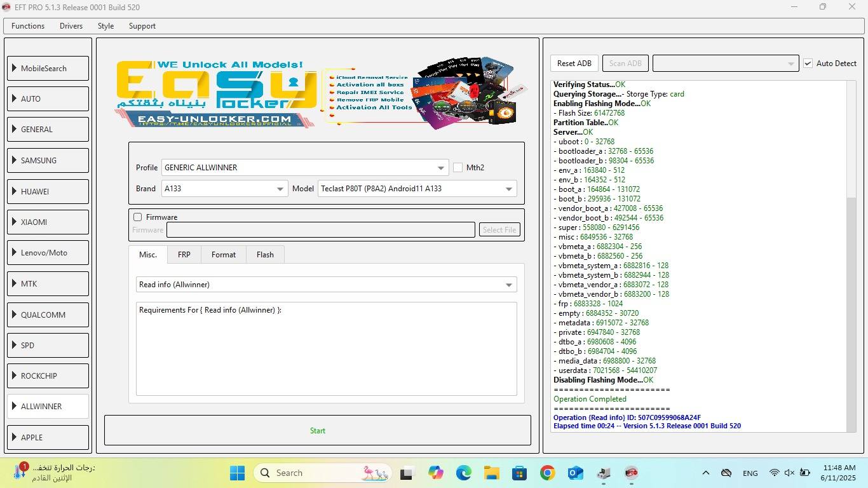868x488 pixels.
Task: Launch Copilot from the taskbar
Action: [x=435, y=473]
